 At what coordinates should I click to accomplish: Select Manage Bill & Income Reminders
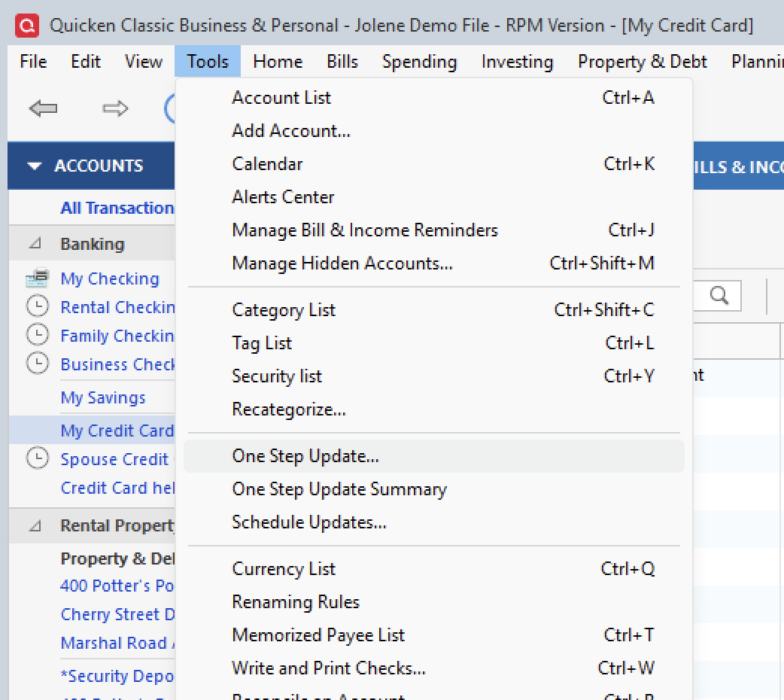pyautogui.click(x=433, y=230)
